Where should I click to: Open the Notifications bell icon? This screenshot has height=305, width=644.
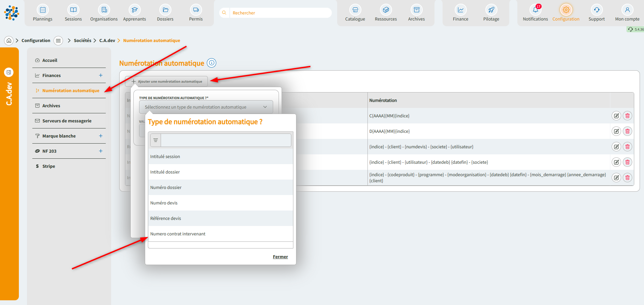tap(535, 10)
